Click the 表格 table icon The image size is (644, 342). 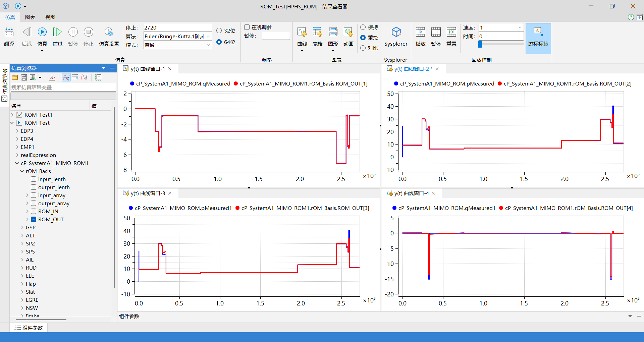pos(317,33)
